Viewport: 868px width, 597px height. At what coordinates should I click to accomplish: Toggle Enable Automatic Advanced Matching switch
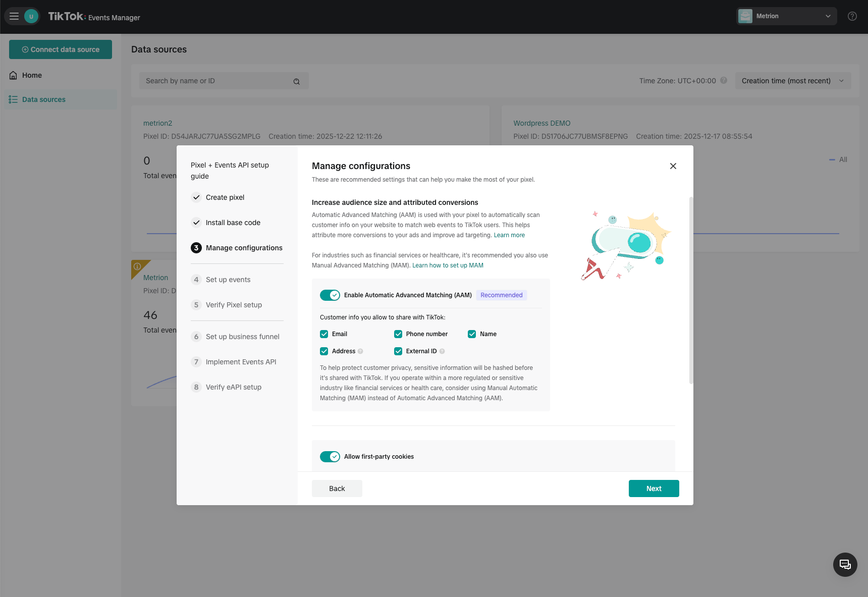tap(330, 295)
